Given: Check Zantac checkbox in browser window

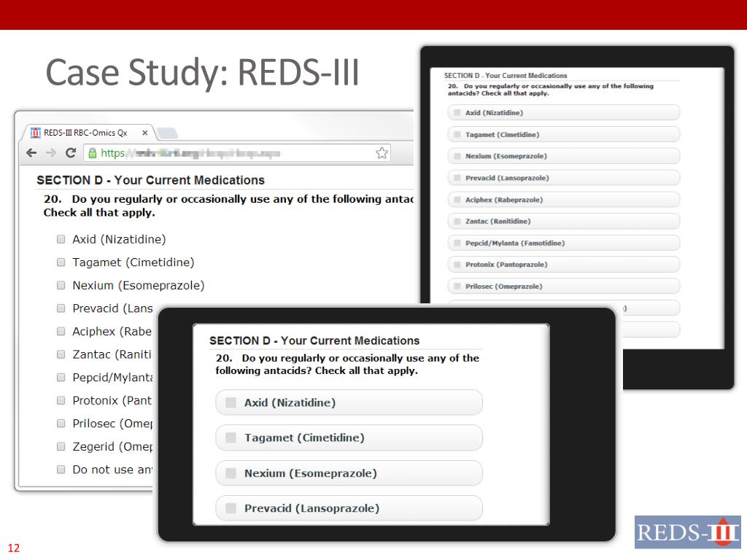Looking at the screenshot, I should pos(61,354).
